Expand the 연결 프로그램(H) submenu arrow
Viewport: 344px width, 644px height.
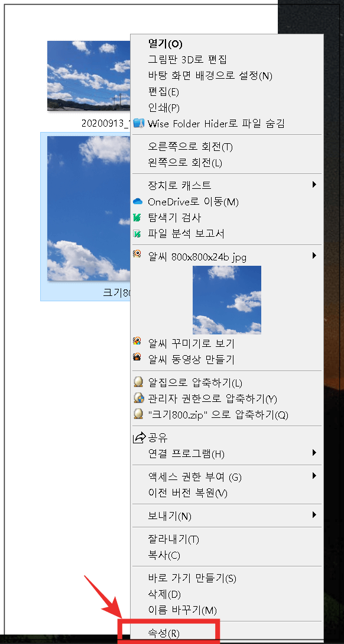[314, 453]
